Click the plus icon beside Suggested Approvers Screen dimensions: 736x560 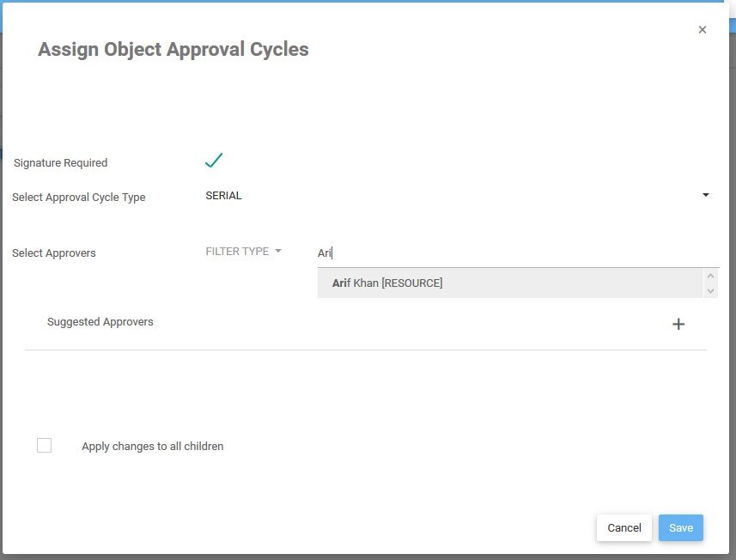coord(678,324)
